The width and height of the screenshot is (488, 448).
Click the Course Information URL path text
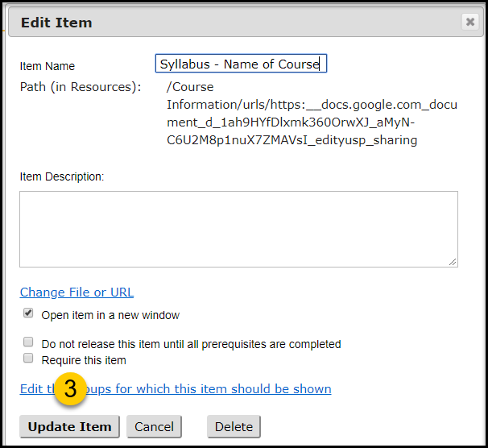(x=312, y=114)
